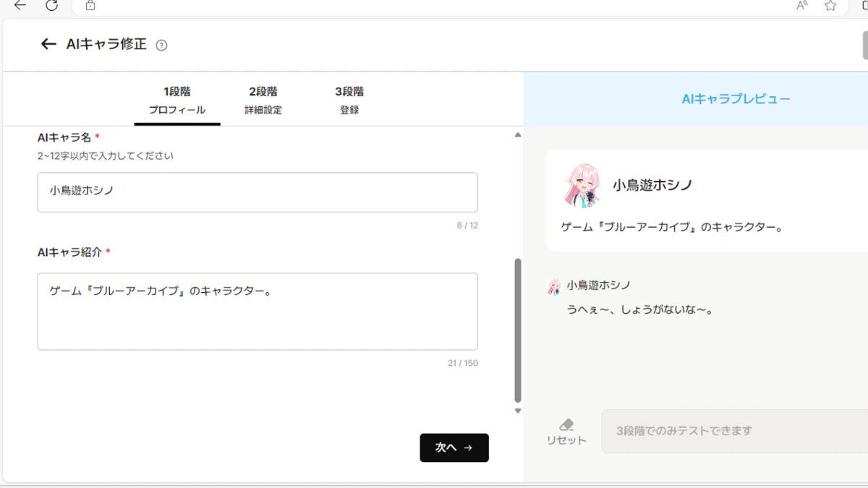Click the AIキャラ修正 page title
Image resolution: width=868 pixels, height=488 pixels.
(106, 44)
